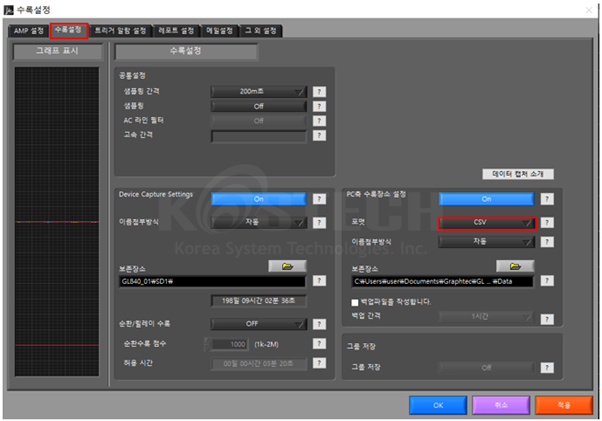Click the 고속 간격 input field
Viewport: 602px width, 421px height.
tap(259, 136)
